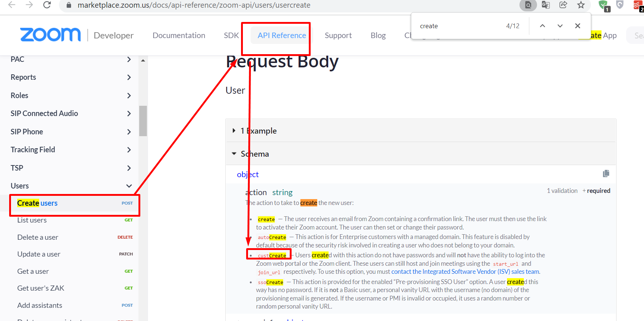Copy the schema using the copy icon
644x321 pixels.
(606, 173)
